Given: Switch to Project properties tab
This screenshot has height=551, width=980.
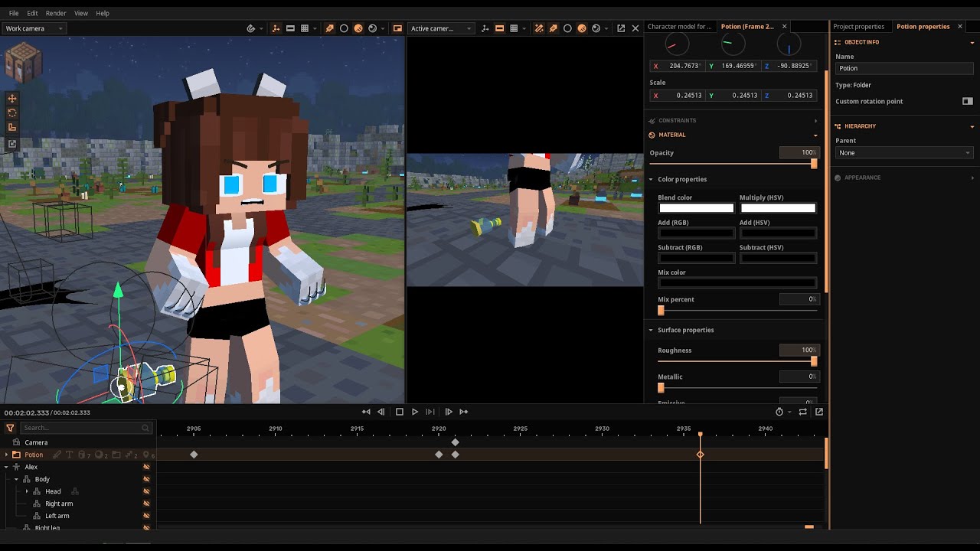Looking at the screenshot, I should click(x=858, y=27).
